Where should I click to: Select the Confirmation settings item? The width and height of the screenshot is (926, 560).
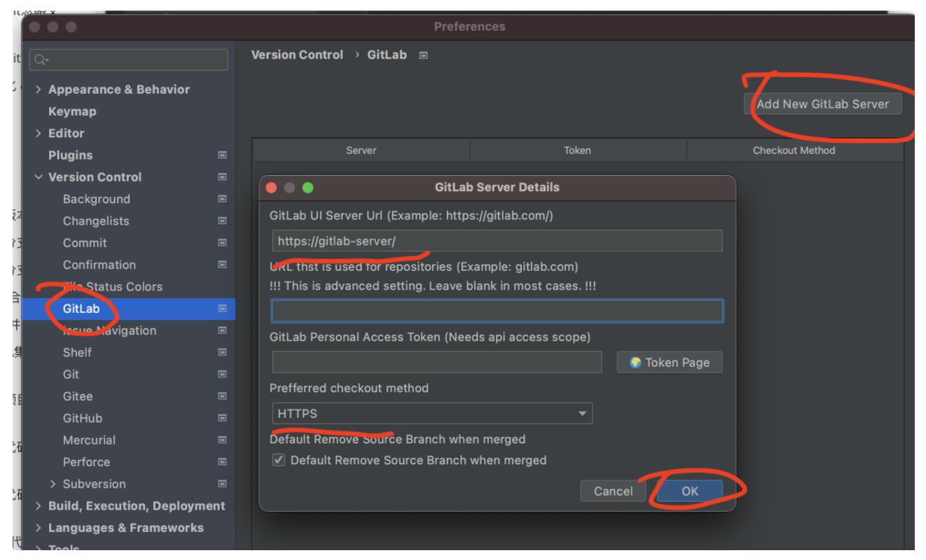(99, 265)
